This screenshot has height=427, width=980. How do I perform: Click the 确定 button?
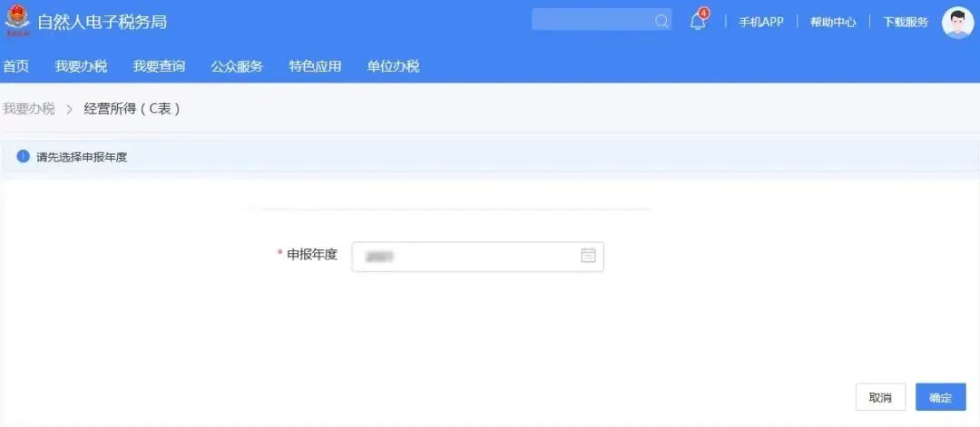941,397
